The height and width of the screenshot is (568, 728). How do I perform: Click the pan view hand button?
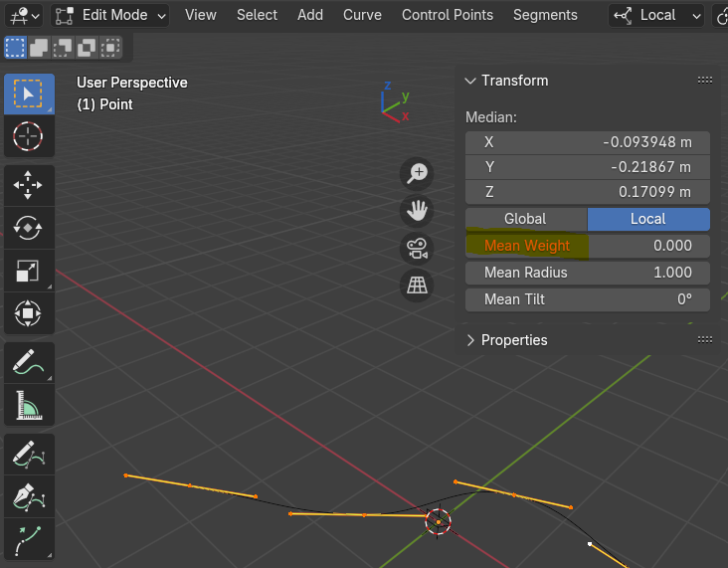[x=417, y=211]
